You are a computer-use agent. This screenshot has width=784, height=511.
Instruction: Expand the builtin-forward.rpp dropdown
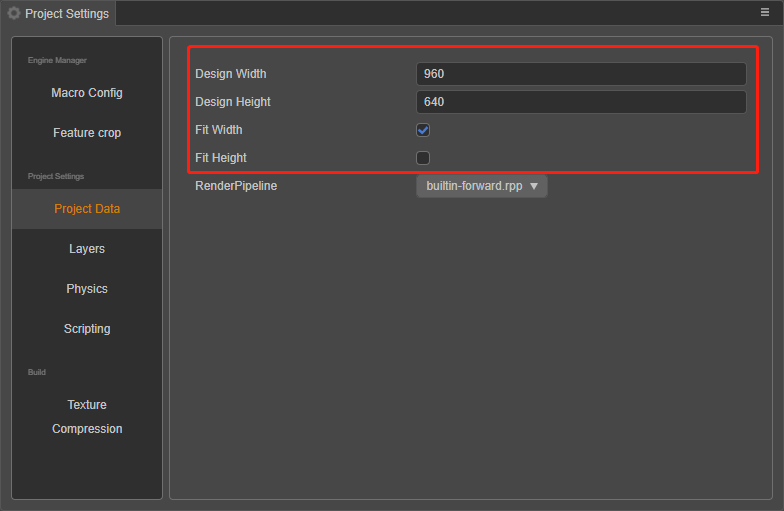click(481, 186)
